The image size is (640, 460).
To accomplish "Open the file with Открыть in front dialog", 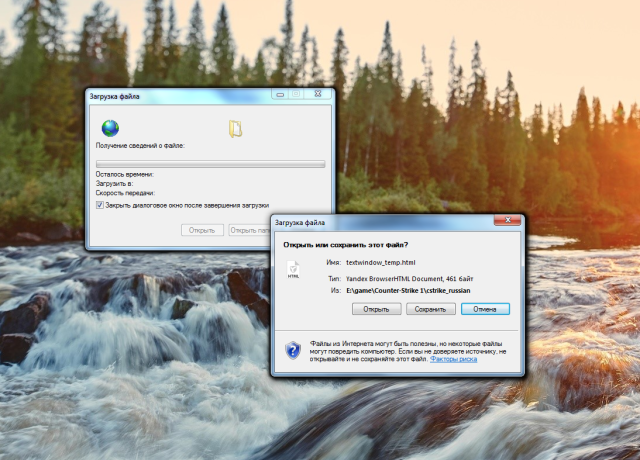I will [x=376, y=309].
